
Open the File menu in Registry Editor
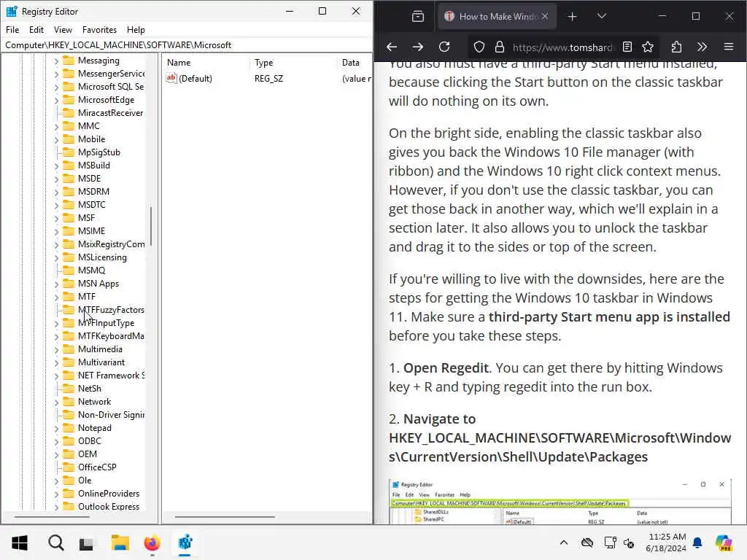point(12,29)
